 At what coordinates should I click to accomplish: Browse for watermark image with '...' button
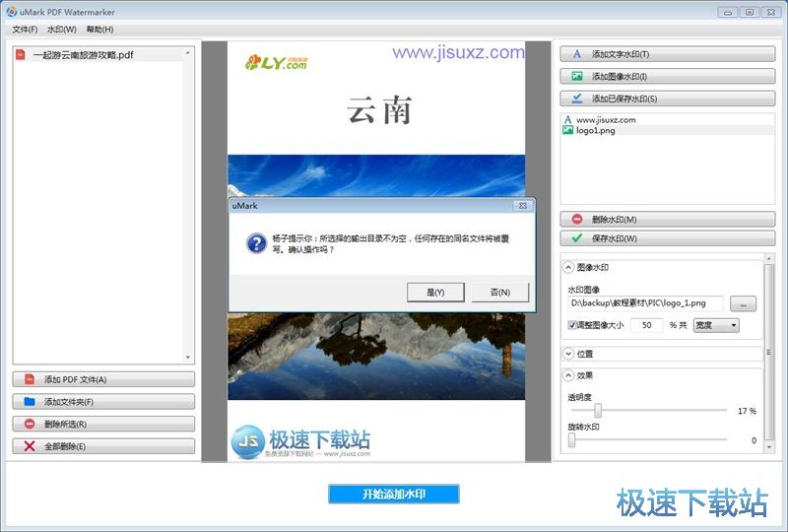[743, 303]
